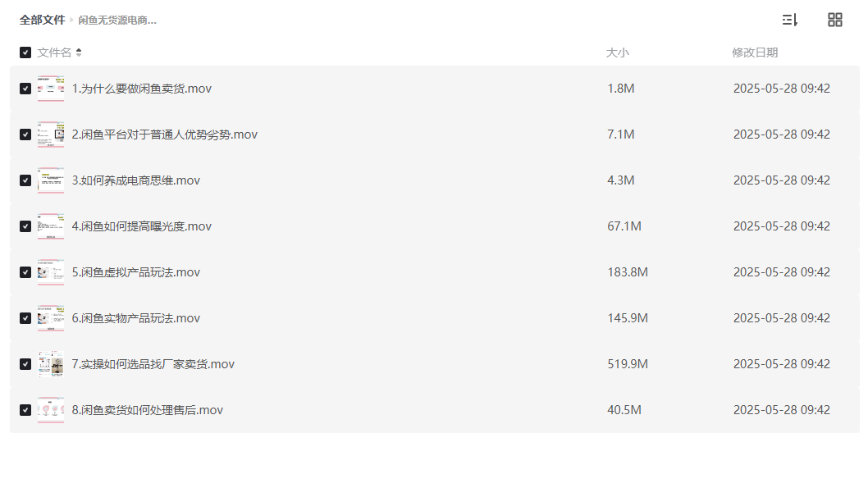This screenshot has height=497, width=868.
Task: Sort by the 大小 column header
Action: (617, 52)
